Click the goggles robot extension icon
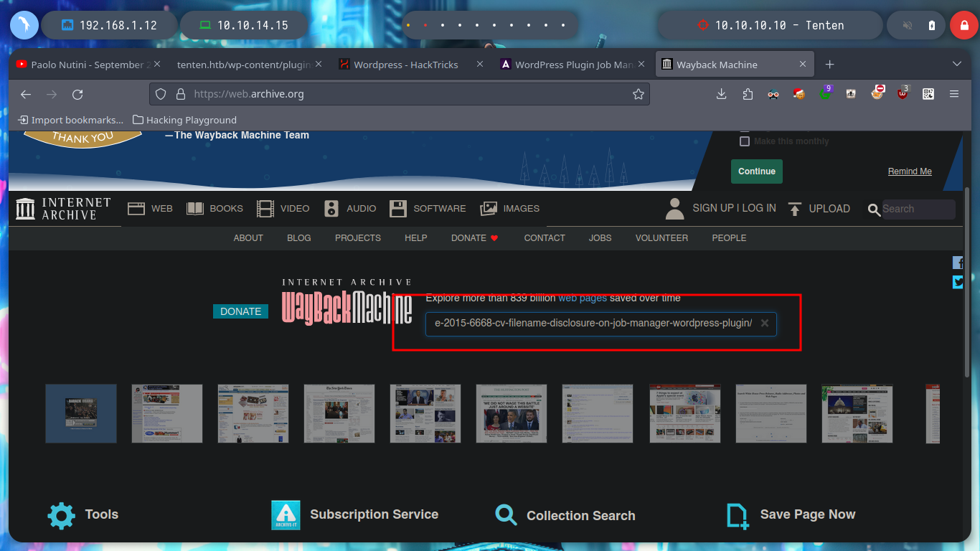980x551 pixels. point(773,94)
